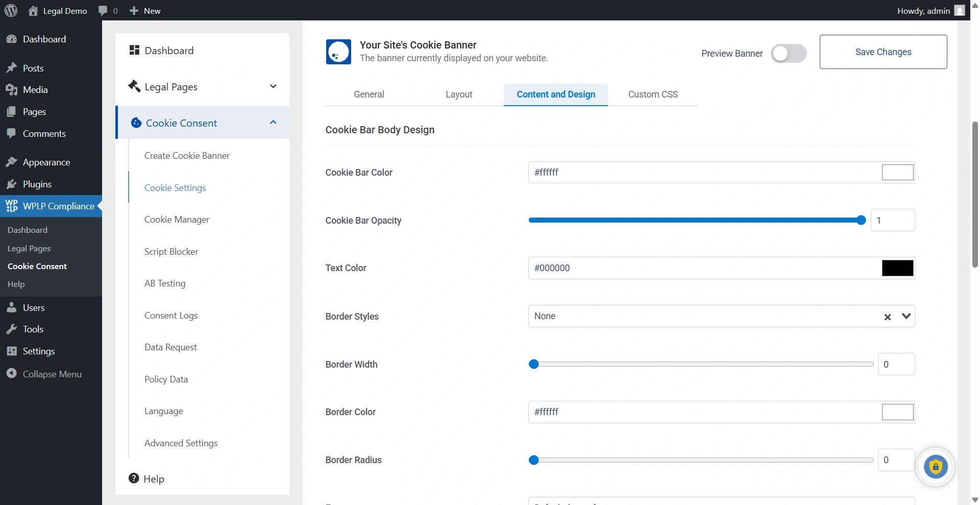The width and height of the screenshot is (980, 505).
Task: Click the floating shield lock badge
Action: click(x=935, y=467)
